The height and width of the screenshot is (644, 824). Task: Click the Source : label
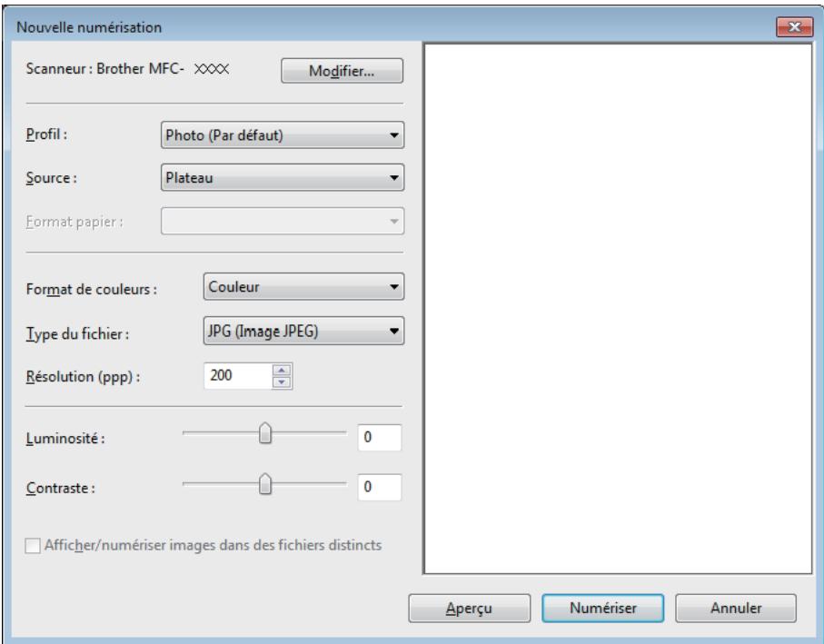click(x=52, y=178)
